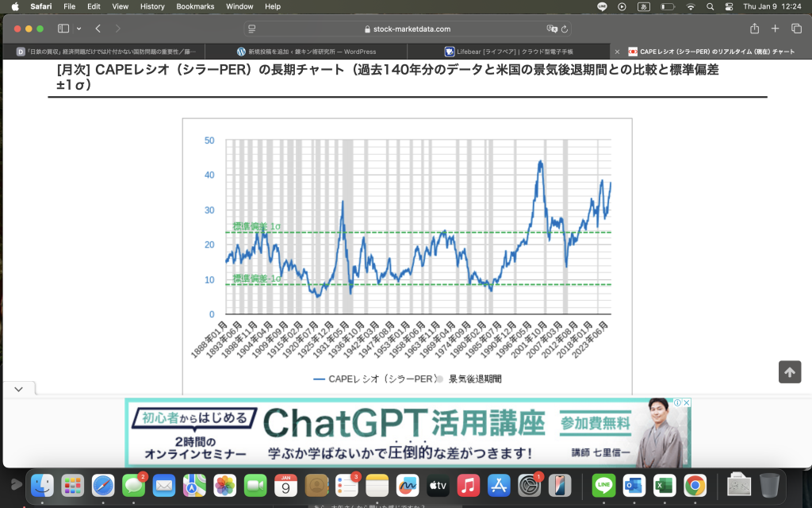Click the scroll-to-top arrow button
This screenshot has height=508, width=812.
point(789,372)
